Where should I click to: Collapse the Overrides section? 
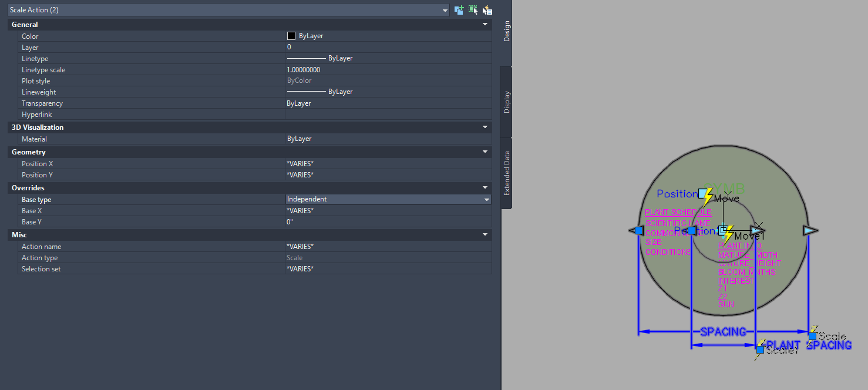(x=485, y=188)
